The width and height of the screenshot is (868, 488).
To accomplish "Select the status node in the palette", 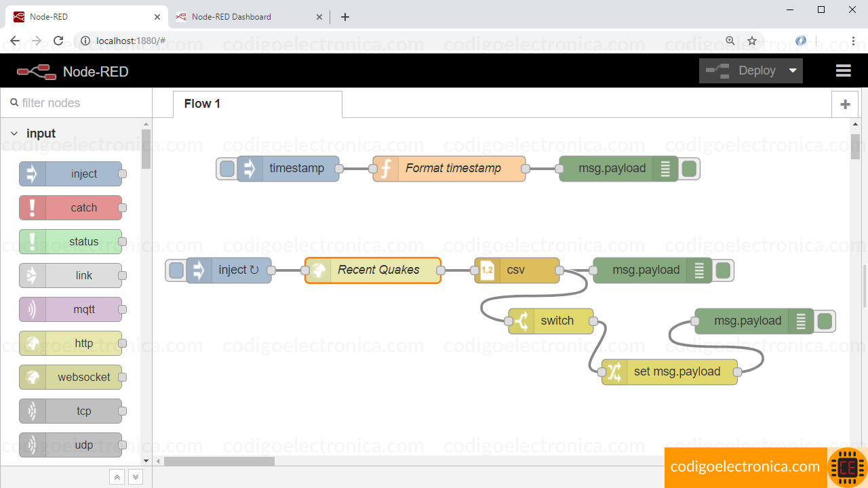I will coord(71,242).
